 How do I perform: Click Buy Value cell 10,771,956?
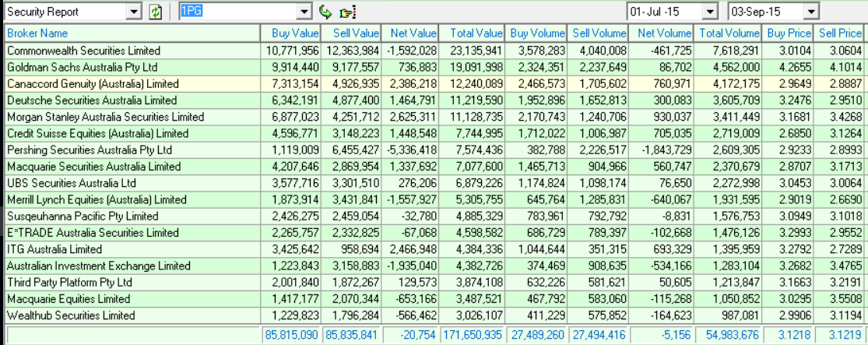tap(290, 51)
